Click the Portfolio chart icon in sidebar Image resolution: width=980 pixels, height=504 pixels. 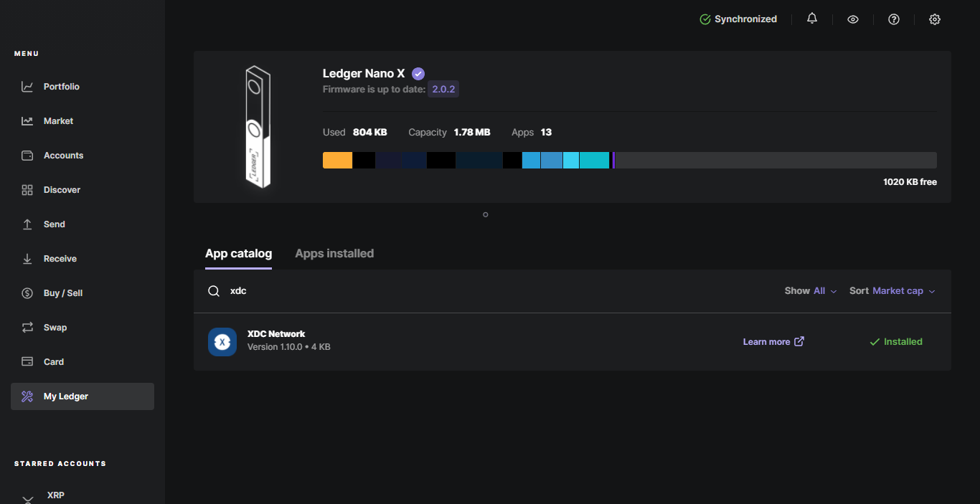click(27, 87)
